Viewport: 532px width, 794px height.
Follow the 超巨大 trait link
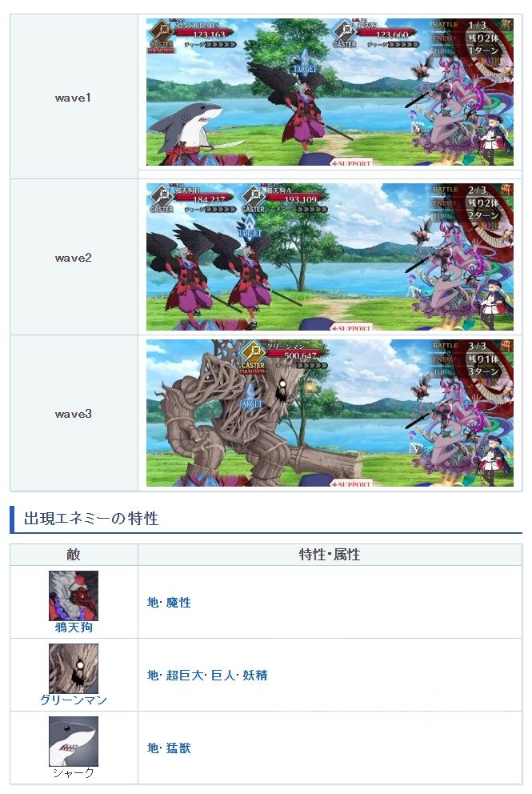185,675
